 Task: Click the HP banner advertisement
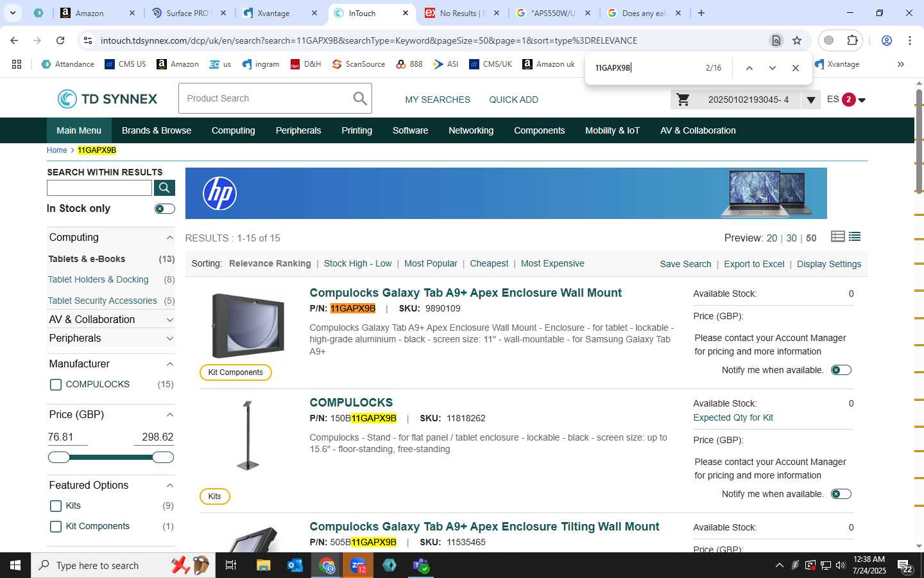pos(506,193)
